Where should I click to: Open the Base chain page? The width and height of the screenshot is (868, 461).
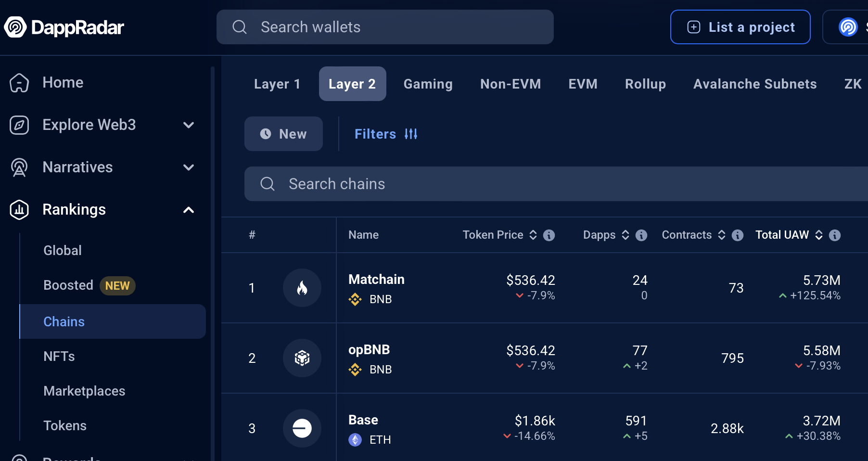[363, 420]
